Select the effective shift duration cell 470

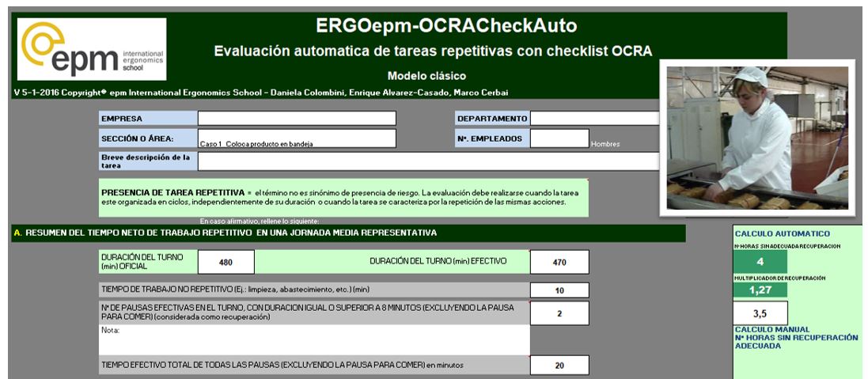coord(559,262)
